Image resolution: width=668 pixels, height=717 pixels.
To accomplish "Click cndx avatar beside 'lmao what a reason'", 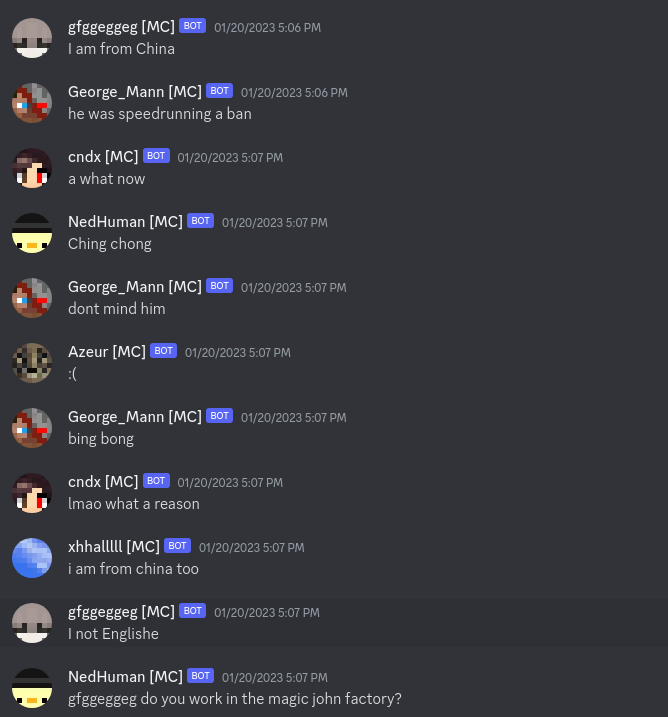I will click(x=32, y=493).
